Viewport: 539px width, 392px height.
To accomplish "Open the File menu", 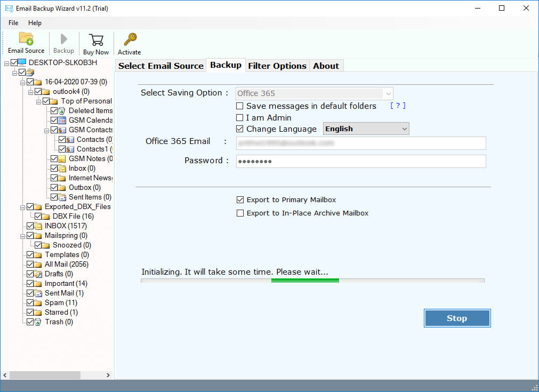I will tap(13, 23).
